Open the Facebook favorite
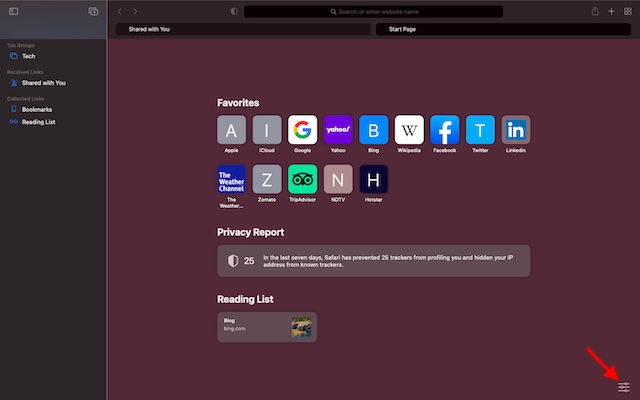This screenshot has height=400, width=640. point(444,130)
